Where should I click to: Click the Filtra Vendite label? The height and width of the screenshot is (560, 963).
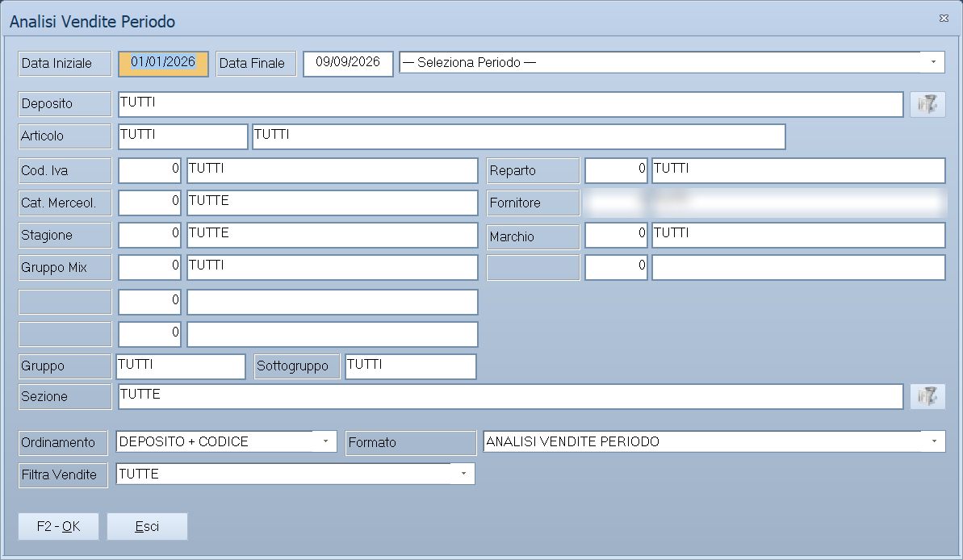63,475
